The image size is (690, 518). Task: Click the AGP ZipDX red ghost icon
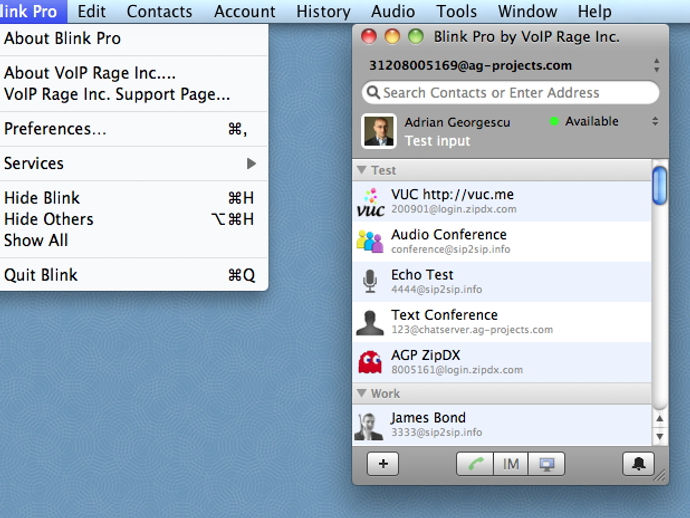click(x=370, y=362)
